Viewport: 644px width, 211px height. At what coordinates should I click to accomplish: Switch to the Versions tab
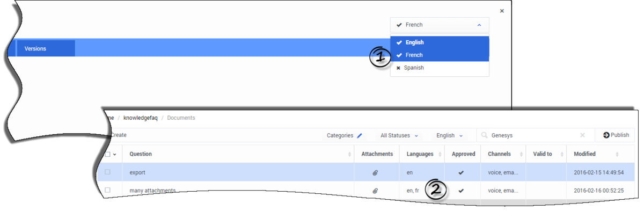46,48
